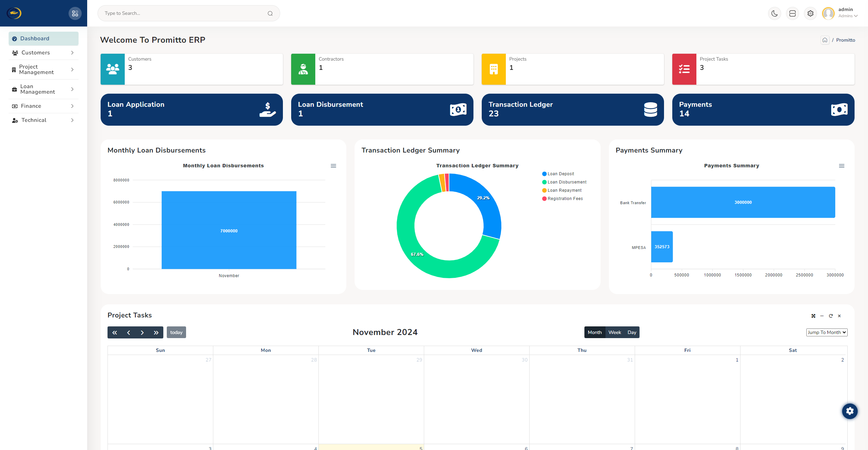Click the November 7000000 bar
Image resolution: width=868 pixels, height=450 pixels.
tap(229, 230)
